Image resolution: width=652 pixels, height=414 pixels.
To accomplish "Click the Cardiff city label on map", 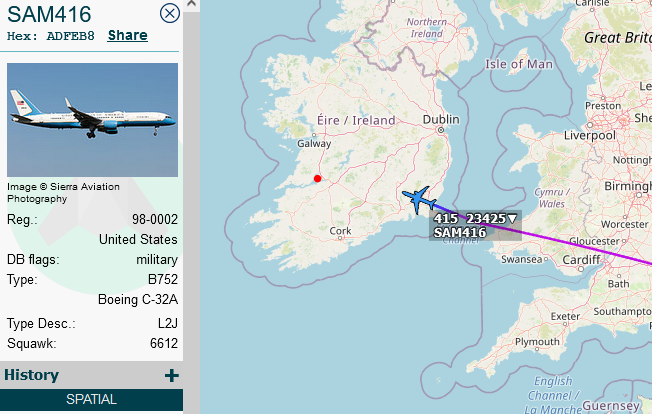I will (x=581, y=260).
